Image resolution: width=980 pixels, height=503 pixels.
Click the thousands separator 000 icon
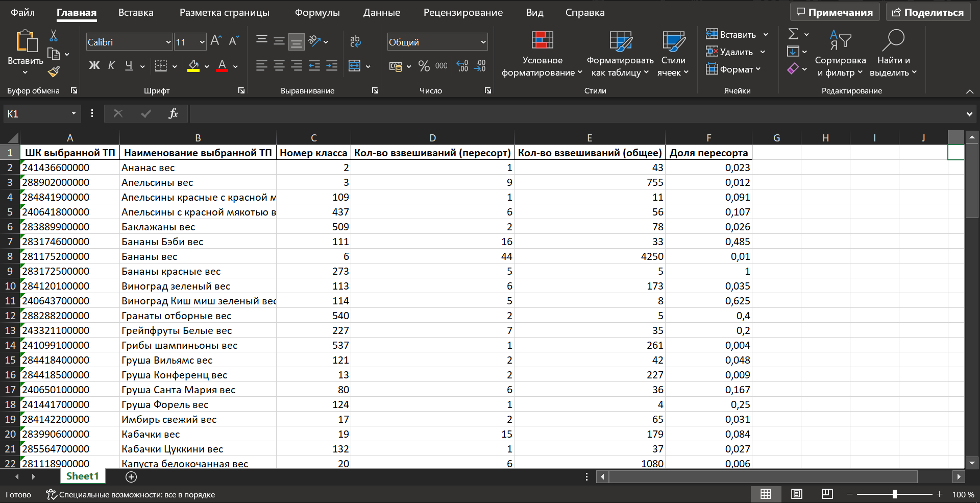pos(442,66)
